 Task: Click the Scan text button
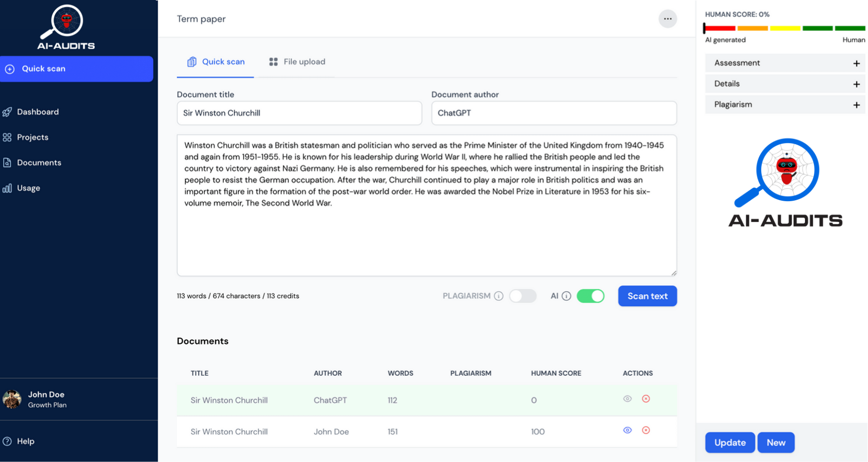point(647,296)
